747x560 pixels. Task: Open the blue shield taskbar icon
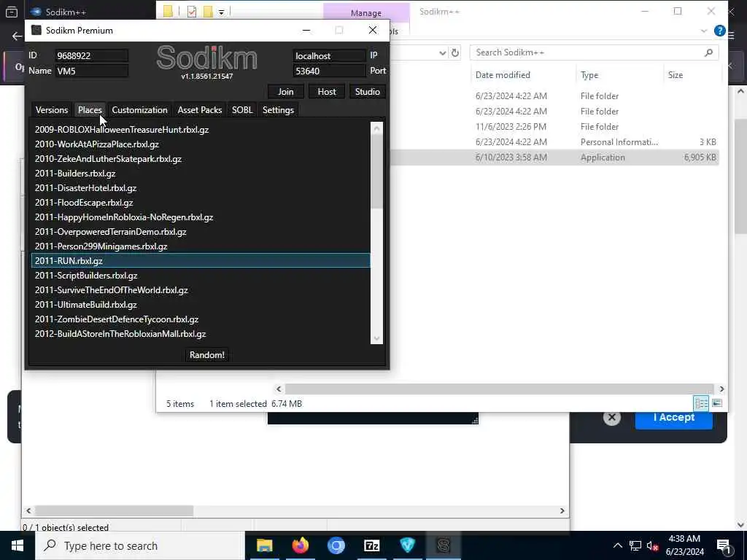click(x=407, y=545)
